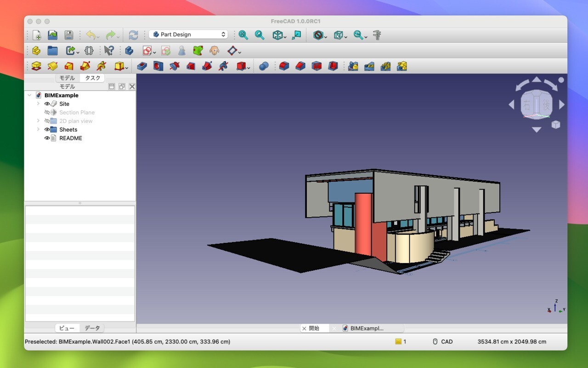Viewport: 588px width, 368px height.
Task: Select the Pad tool
Action: pyautogui.click(x=36, y=66)
